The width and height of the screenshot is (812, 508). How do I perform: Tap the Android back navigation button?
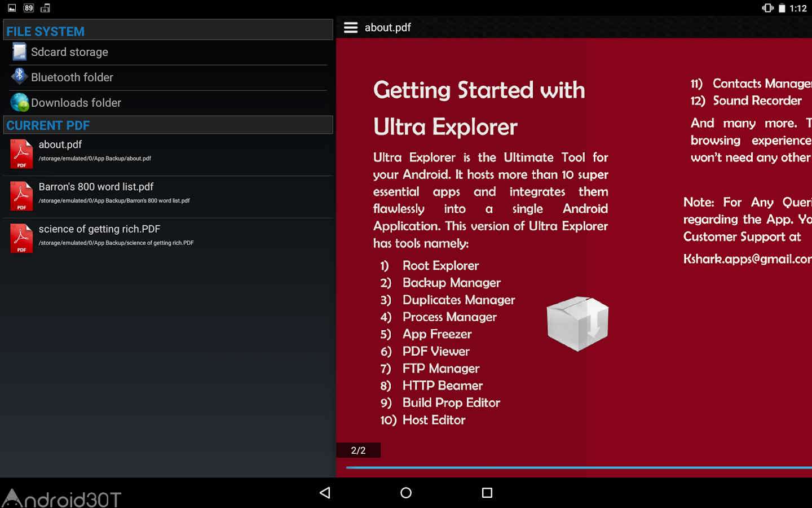tap(325, 493)
